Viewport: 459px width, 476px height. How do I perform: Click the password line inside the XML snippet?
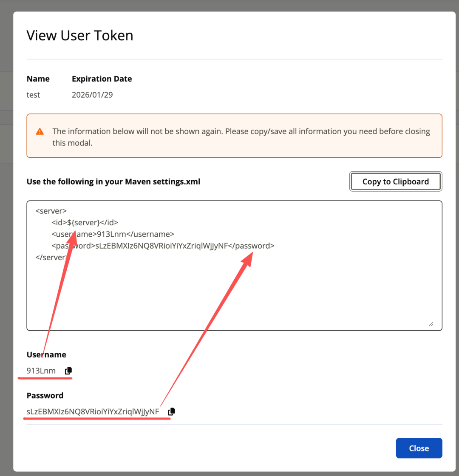point(163,246)
